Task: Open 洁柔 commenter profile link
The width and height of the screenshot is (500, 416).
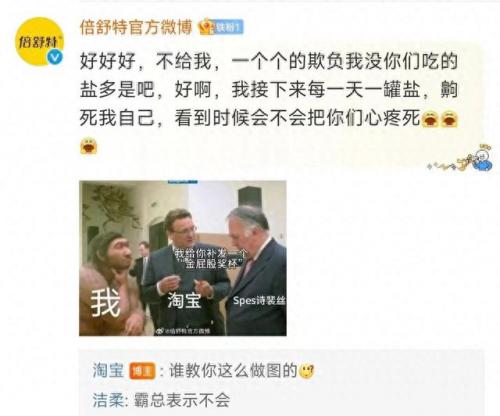Action: pyautogui.click(x=108, y=399)
